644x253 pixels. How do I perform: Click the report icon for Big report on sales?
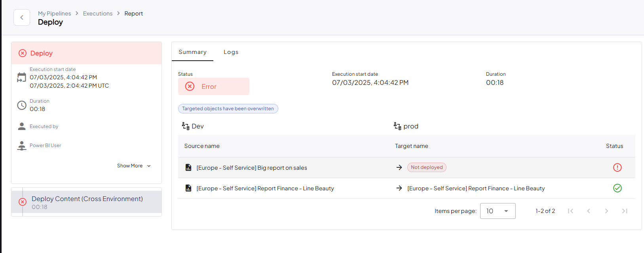point(188,168)
